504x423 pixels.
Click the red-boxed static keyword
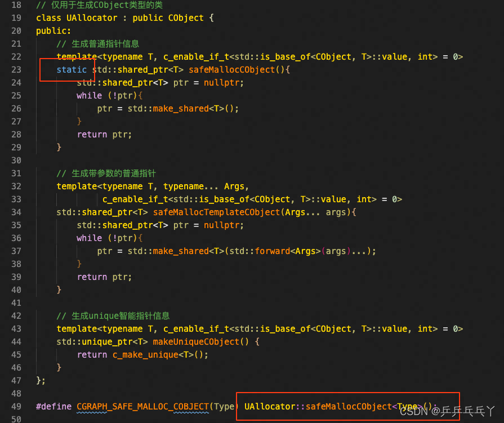coord(71,69)
